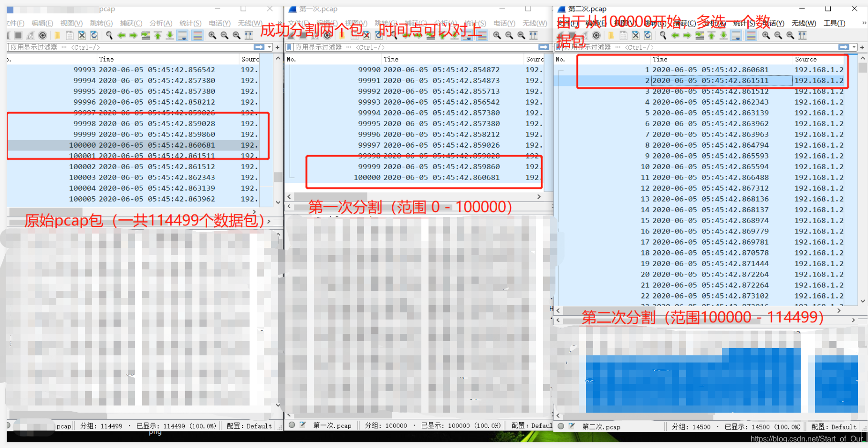Click Find packet magnifier in 第二次.pcap window

pyautogui.click(x=663, y=35)
